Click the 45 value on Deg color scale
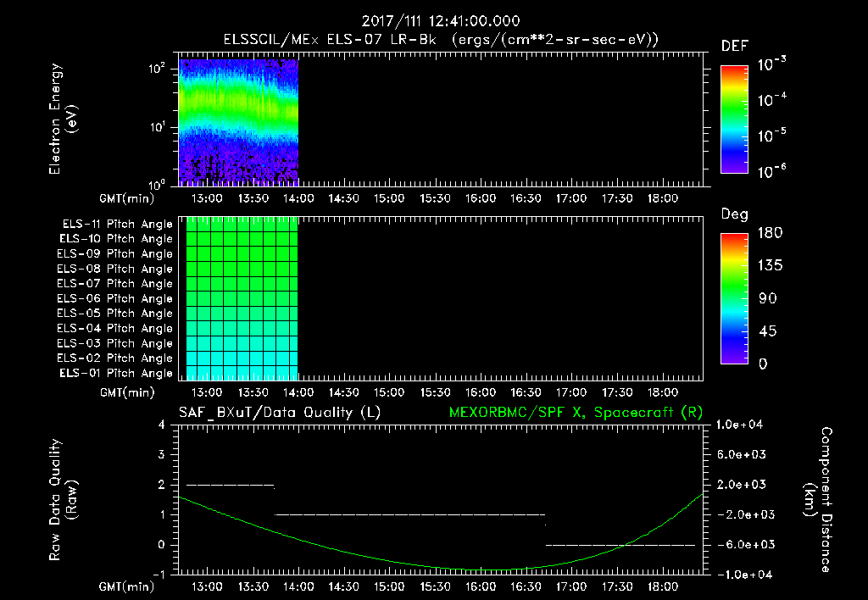 point(770,331)
